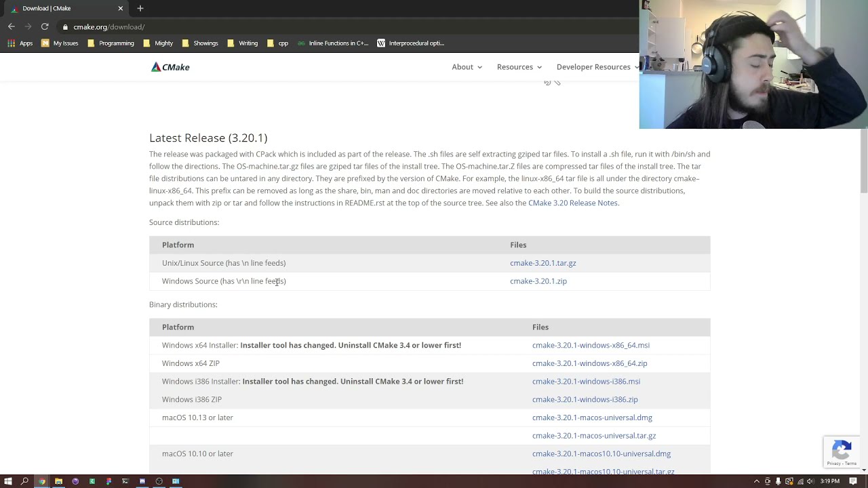Image resolution: width=868 pixels, height=488 pixels.
Task: Open Windows taskbar search
Action: point(24,481)
